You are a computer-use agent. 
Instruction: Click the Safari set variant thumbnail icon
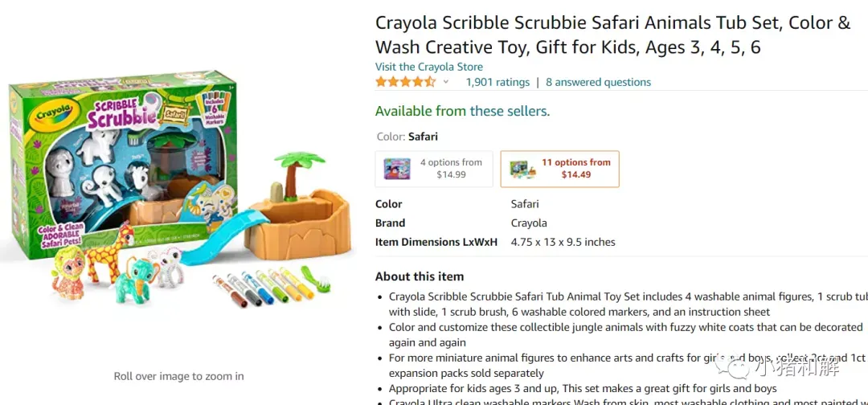[522, 168]
